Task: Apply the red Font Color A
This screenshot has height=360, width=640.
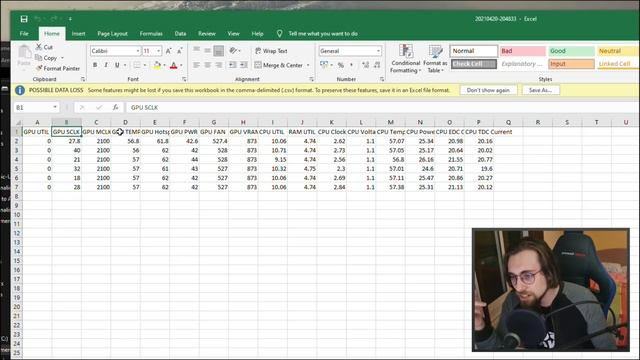Action: click(x=173, y=65)
